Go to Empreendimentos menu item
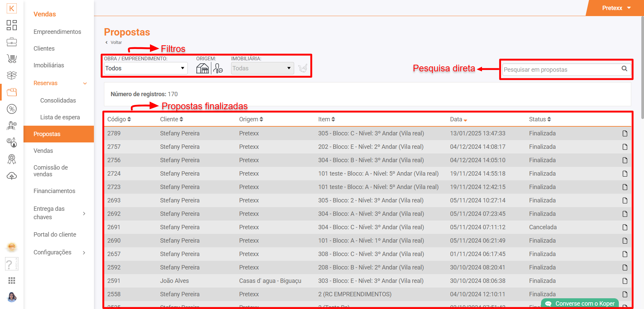644x309 pixels. click(57, 32)
